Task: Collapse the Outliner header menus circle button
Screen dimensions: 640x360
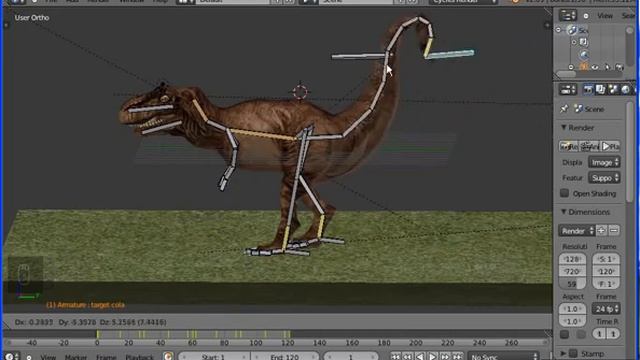Action: (586, 16)
